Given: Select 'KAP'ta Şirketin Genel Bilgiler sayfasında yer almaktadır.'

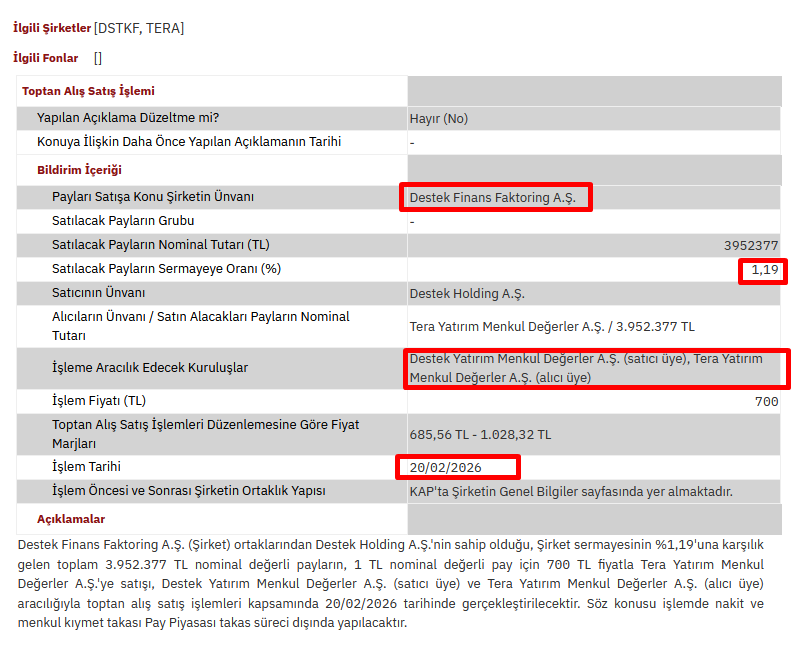Looking at the screenshot, I should point(571,492).
